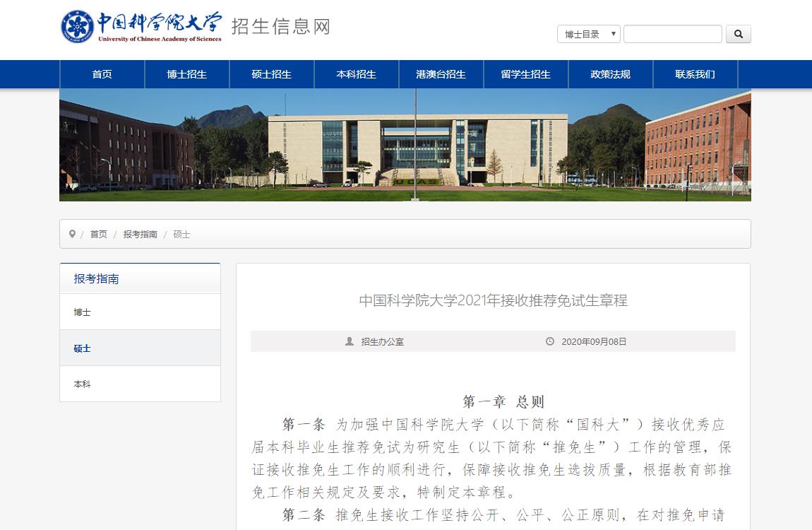
Task: Open 首页 in navigation bar
Action: [102, 74]
